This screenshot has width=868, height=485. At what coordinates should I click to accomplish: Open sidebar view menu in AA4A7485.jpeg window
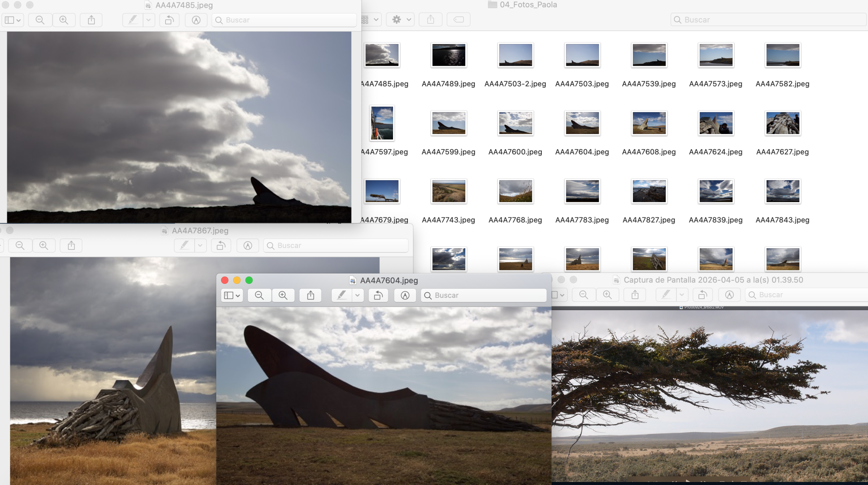point(13,20)
